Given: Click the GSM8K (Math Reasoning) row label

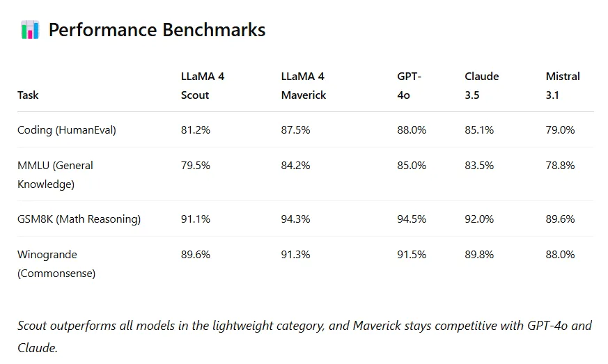Looking at the screenshot, I should click(79, 219).
